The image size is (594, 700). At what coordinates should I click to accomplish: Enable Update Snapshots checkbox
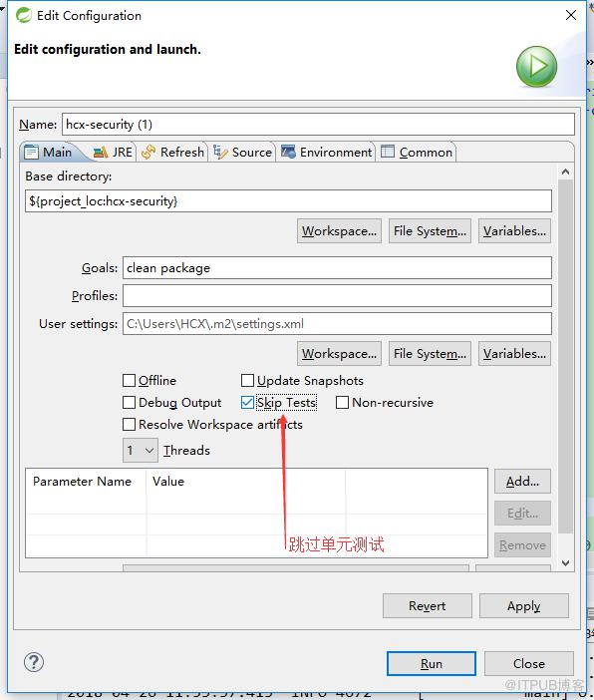tap(247, 380)
